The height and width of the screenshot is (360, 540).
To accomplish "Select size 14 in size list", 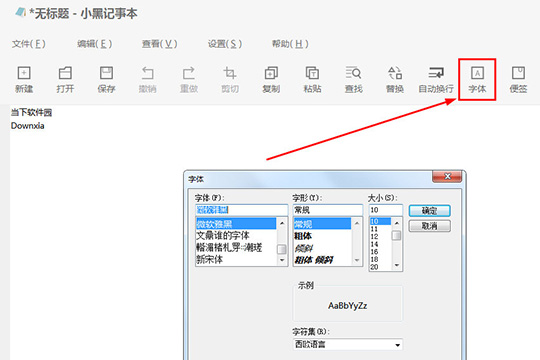I will [380, 244].
